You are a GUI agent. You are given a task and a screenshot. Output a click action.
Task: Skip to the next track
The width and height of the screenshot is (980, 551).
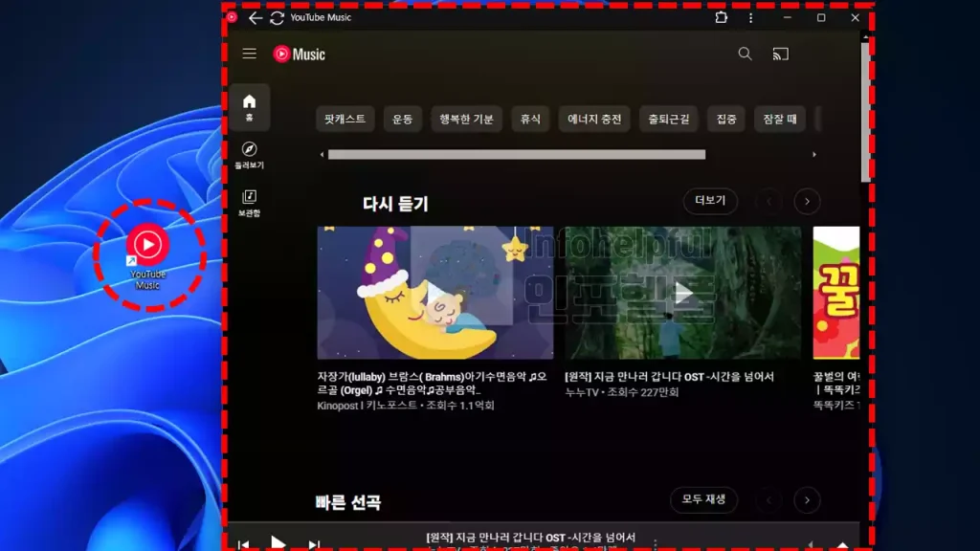pos(314,544)
